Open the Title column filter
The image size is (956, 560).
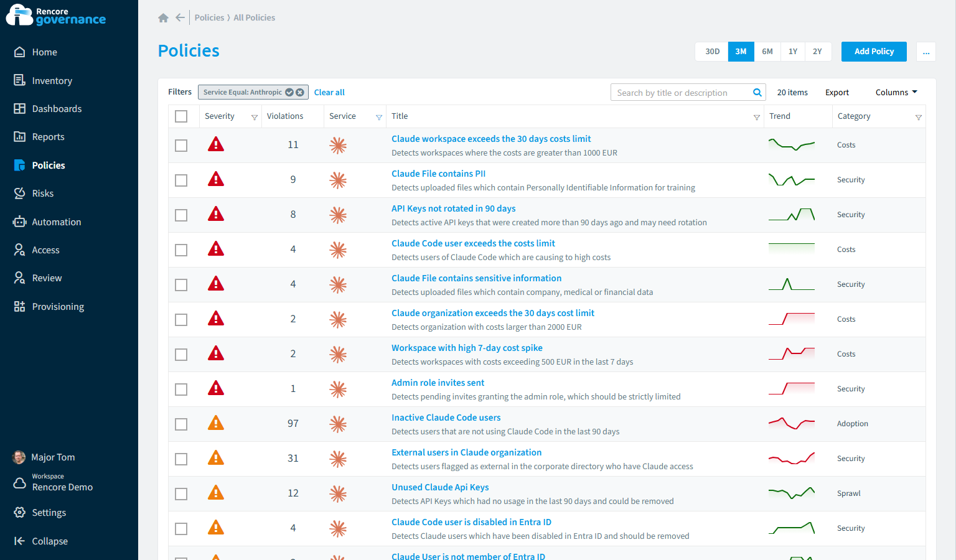pos(757,117)
